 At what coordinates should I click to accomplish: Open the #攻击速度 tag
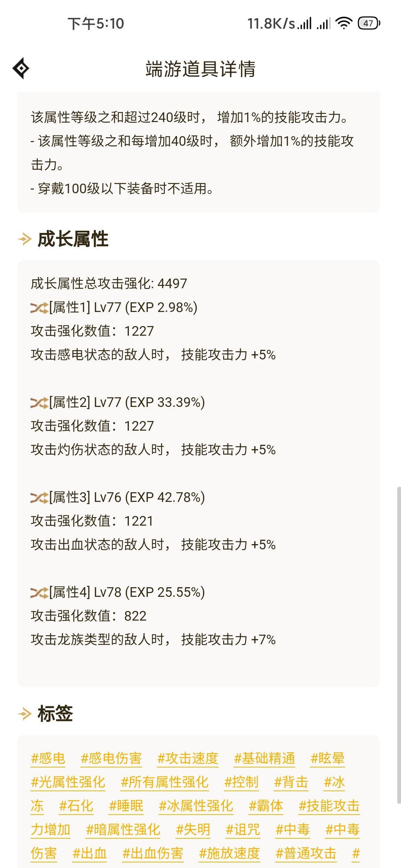pyautogui.click(x=188, y=758)
